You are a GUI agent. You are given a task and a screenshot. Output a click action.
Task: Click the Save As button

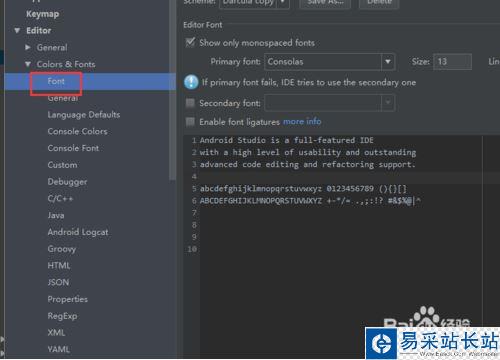point(325,3)
